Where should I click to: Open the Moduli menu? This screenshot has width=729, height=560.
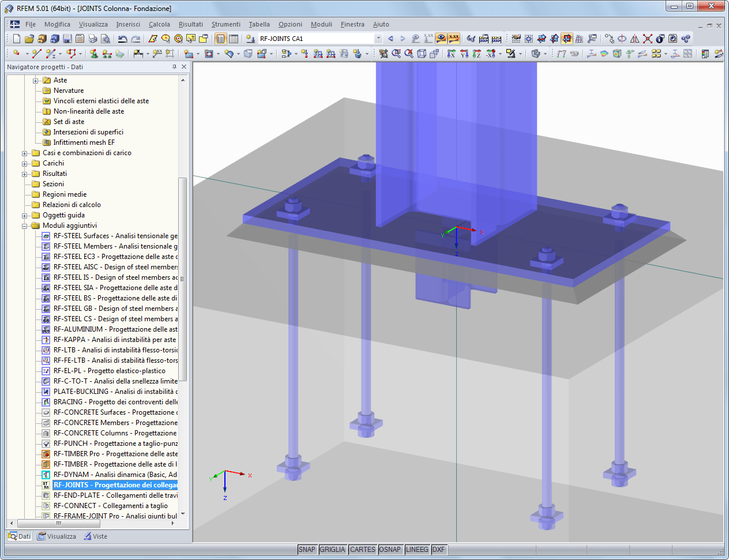[x=321, y=24]
